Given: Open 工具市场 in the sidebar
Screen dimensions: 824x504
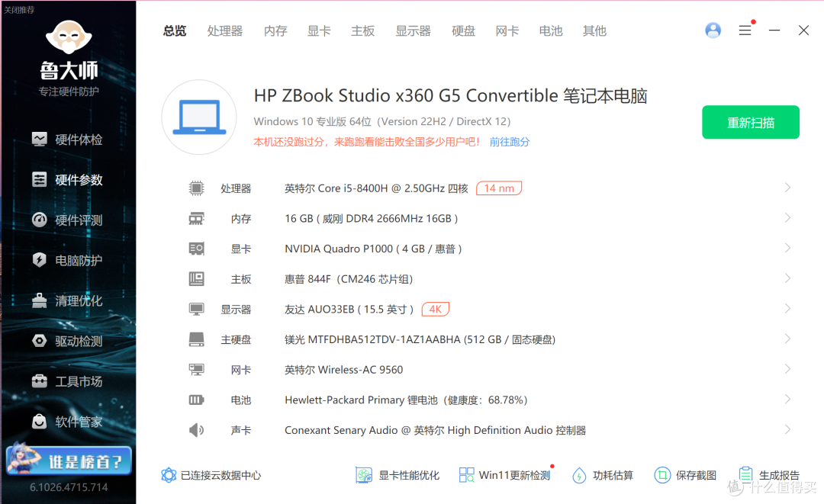Looking at the screenshot, I should point(67,382).
